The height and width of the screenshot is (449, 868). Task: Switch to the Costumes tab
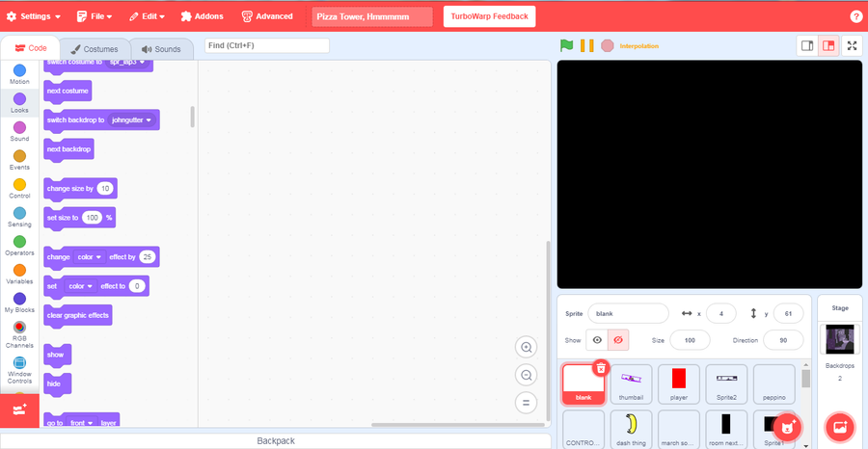tap(95, 49)
